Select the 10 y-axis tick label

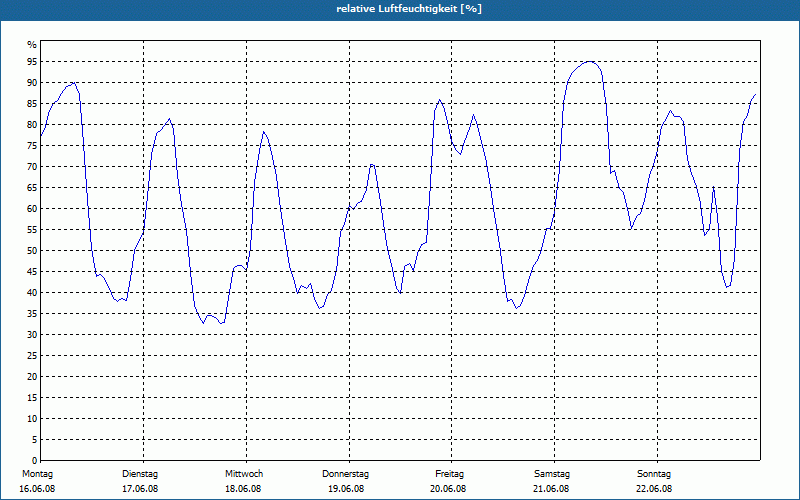pyautogui.click(x=32, y=418)
